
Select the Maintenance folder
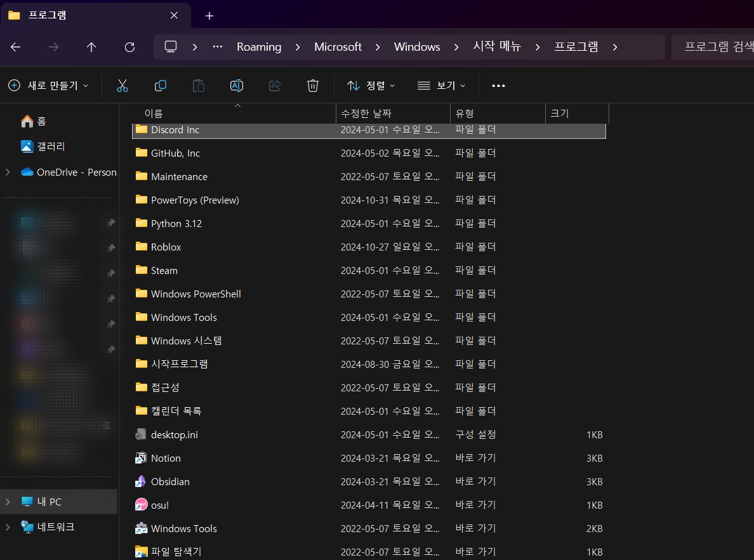369,176
